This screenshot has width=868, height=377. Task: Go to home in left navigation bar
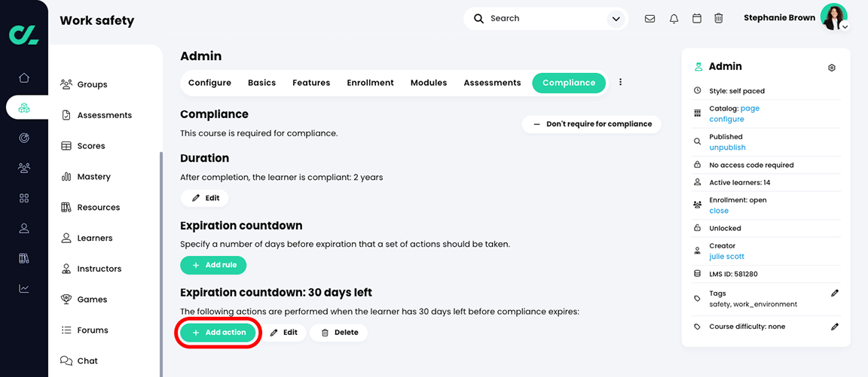[x=24, y=78]
